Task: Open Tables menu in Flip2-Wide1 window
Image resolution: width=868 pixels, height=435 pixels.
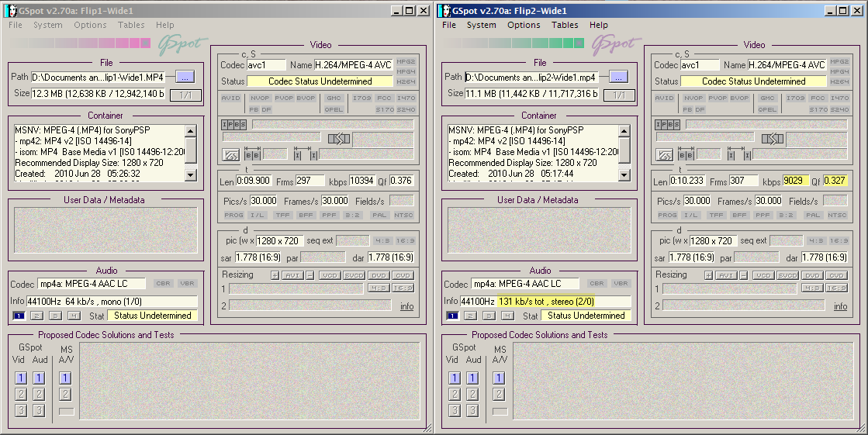Action: (565, 25)
